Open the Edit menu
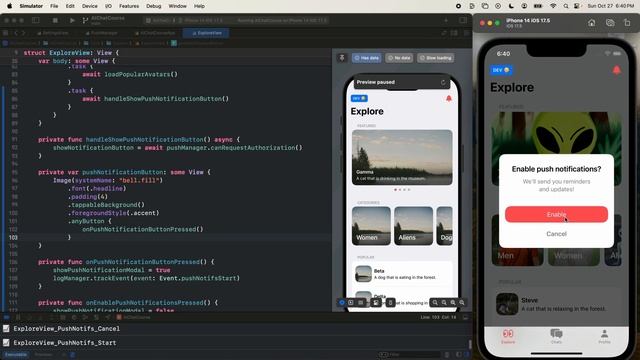 click(x=70, y=6)
